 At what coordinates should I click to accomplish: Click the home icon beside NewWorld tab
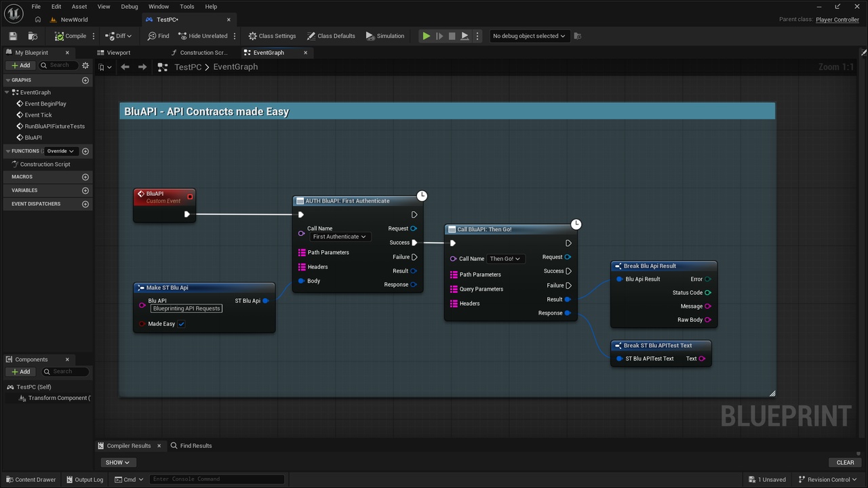click(38, 20)
